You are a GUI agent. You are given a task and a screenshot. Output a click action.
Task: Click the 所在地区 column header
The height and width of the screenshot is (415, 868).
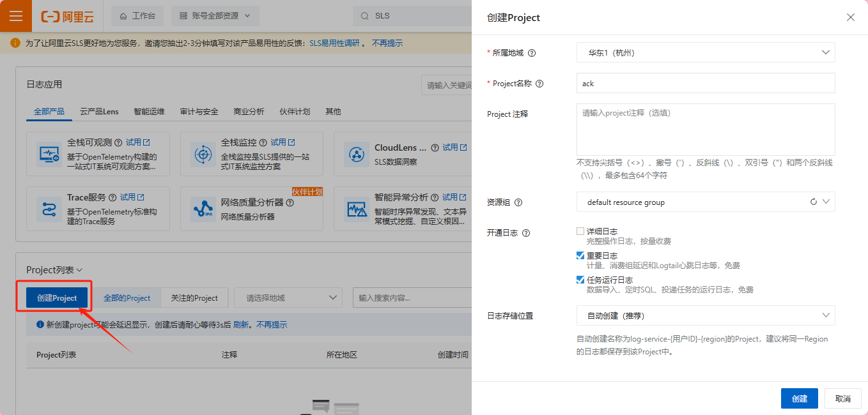[341, 355]
